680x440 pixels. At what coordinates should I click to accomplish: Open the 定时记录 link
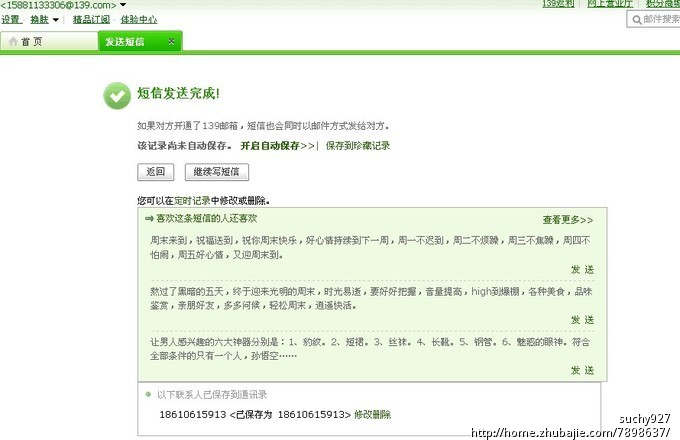[192, 201]
